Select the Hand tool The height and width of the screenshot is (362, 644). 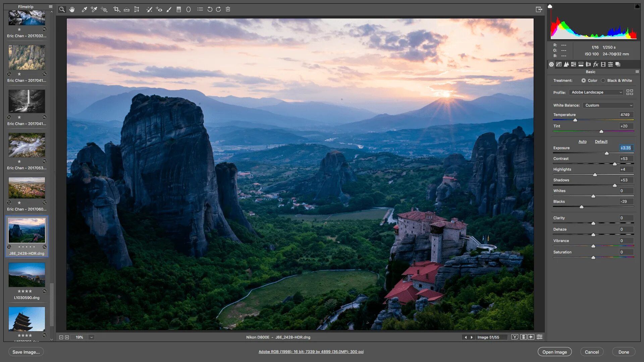pos(72,9)
